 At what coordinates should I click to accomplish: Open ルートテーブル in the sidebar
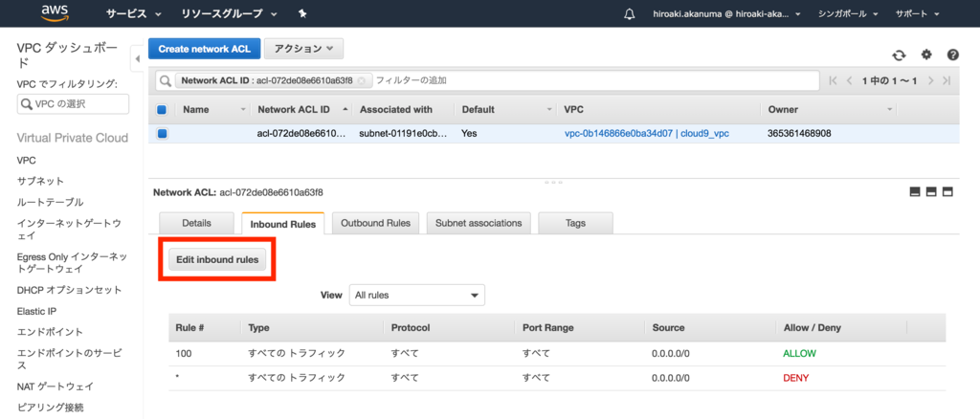pyautogui.click(x=50, y=202)
